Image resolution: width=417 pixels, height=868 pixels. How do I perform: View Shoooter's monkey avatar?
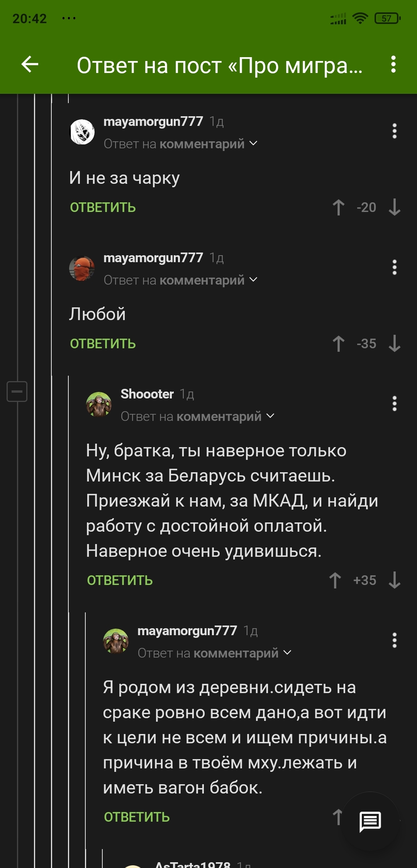pyautogui.click(x=99, y=404)
